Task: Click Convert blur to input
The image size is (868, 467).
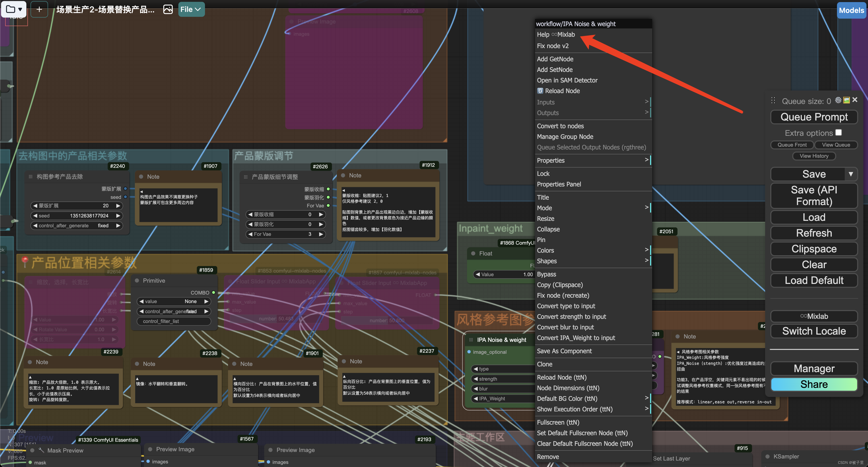Action: pyautogui.click(x=565, y=327)
